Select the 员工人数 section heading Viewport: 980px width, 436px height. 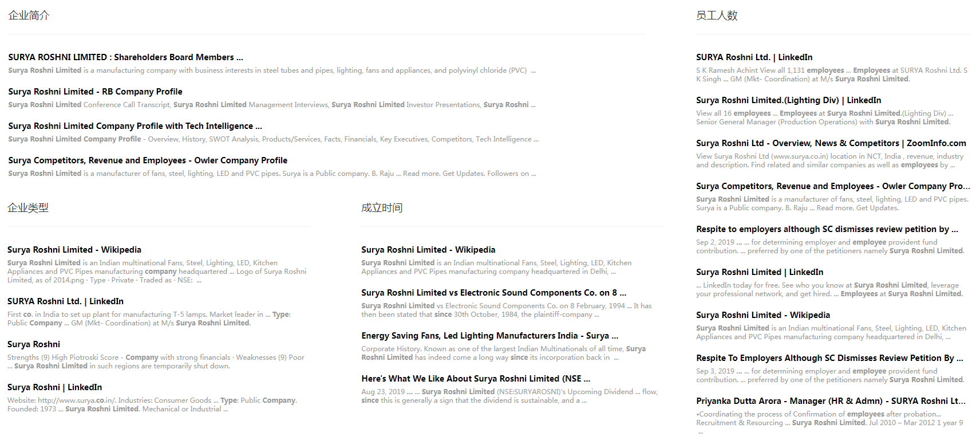click(x=717, y=15)
